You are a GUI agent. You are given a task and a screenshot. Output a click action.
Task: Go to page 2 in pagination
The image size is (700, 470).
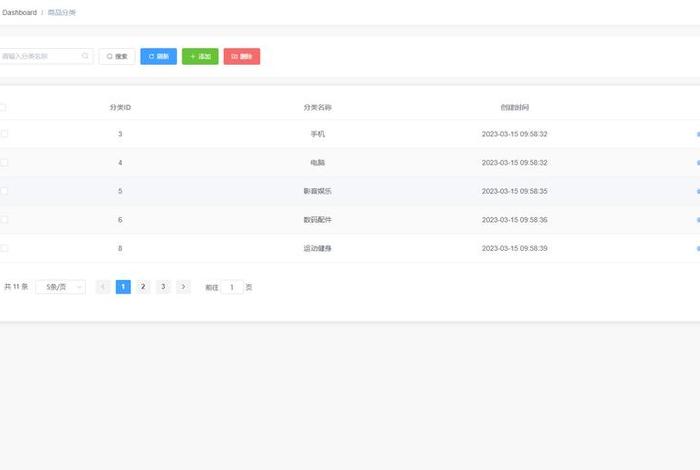[x=143, y=287]
